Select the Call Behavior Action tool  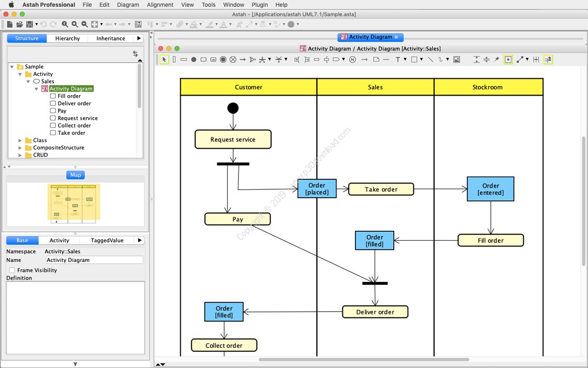213,59
